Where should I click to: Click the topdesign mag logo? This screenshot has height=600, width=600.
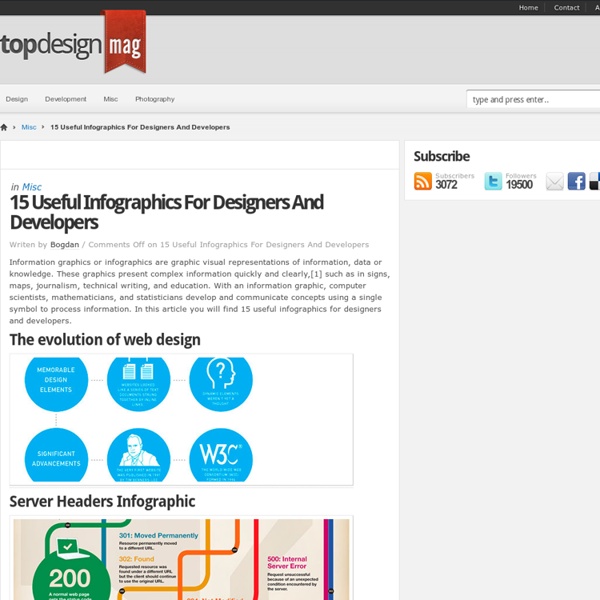(x=73, y=42)
